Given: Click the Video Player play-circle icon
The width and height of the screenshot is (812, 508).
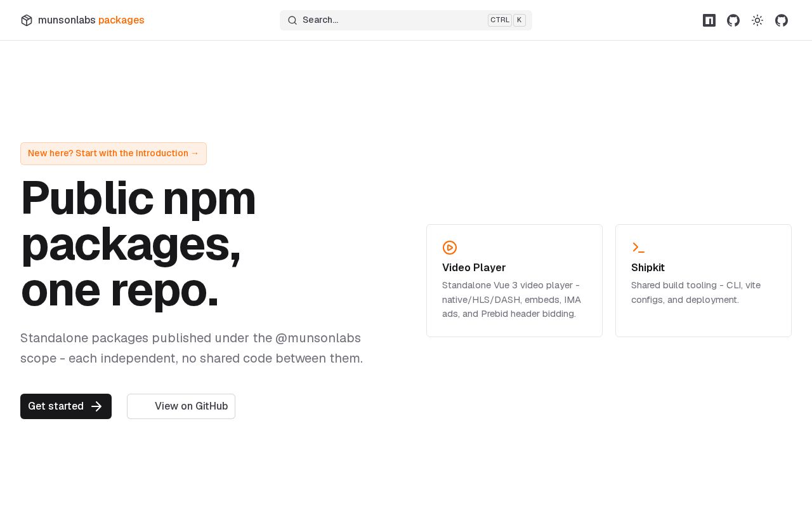Looking at the screenshot, I should 450,248.
